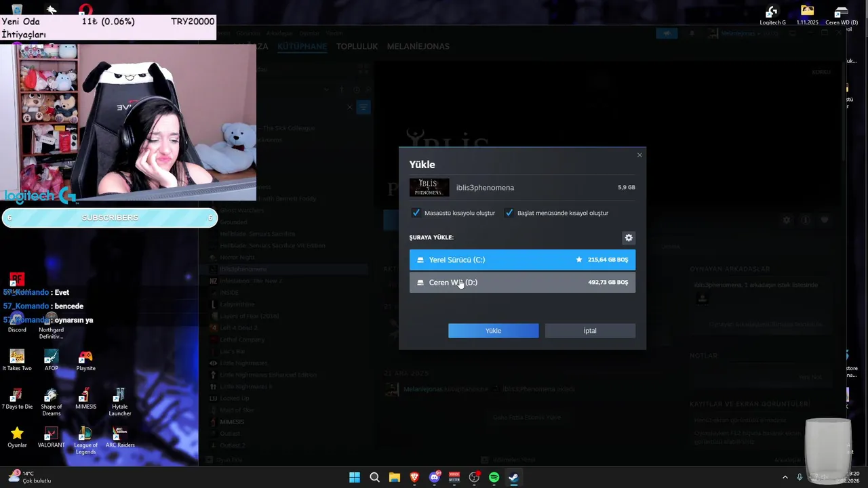Switch to KÜTÜPHANE tab in Steam

coord(302,46)
